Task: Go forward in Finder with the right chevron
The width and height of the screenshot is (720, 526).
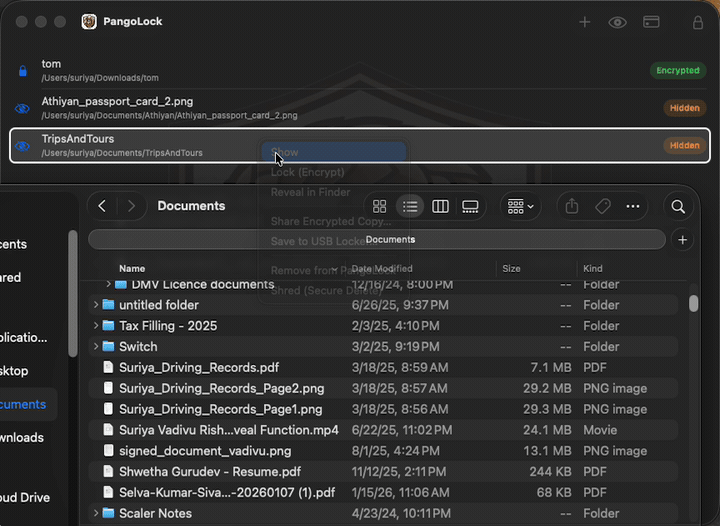Action: [x=131, y=206]
